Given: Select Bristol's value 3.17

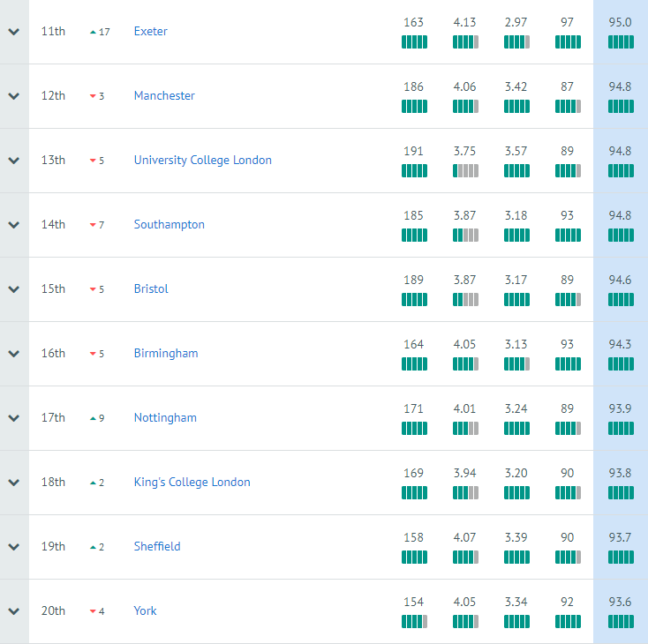Looking at the screenshot, I should (x=516, y=280).
